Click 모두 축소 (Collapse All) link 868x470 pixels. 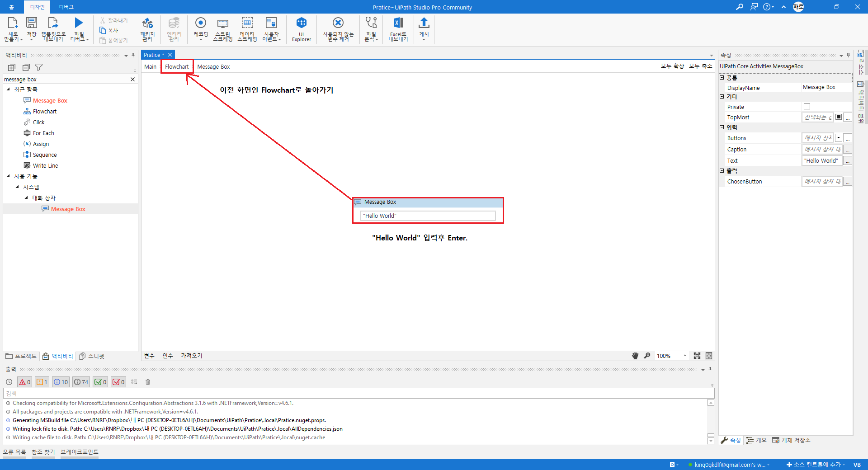coord(700,66)
